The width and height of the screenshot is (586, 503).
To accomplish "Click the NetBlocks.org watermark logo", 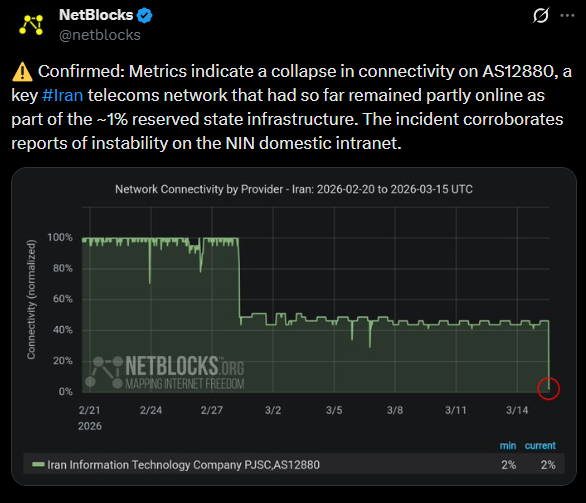I will pyautogui.click(x=165, y=372).
